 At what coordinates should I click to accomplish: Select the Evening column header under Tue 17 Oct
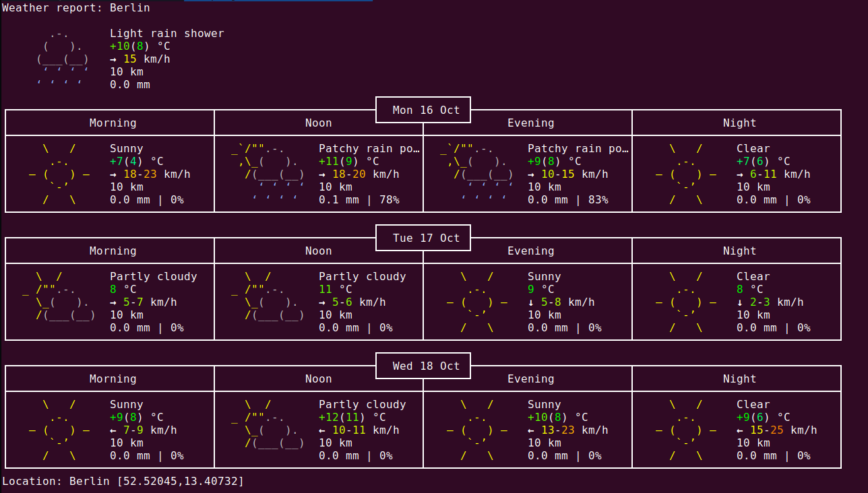[x=530, y=251]
